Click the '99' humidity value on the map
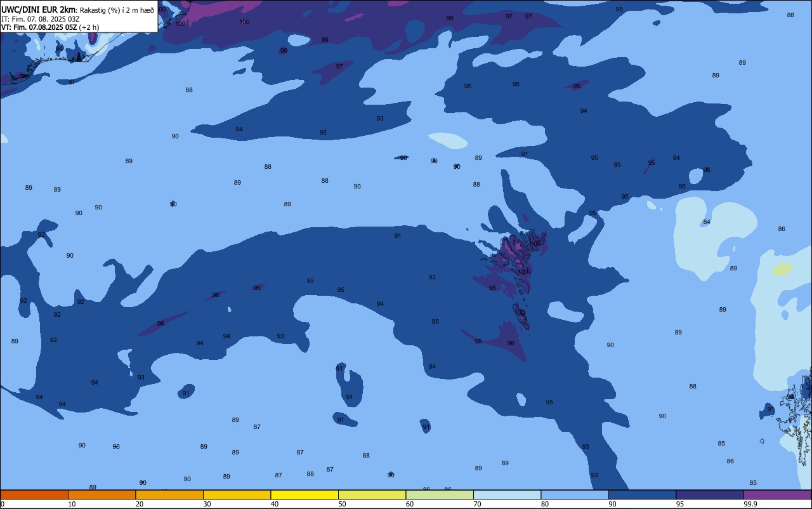The image size is (812, 509). (x=325, y=40)
